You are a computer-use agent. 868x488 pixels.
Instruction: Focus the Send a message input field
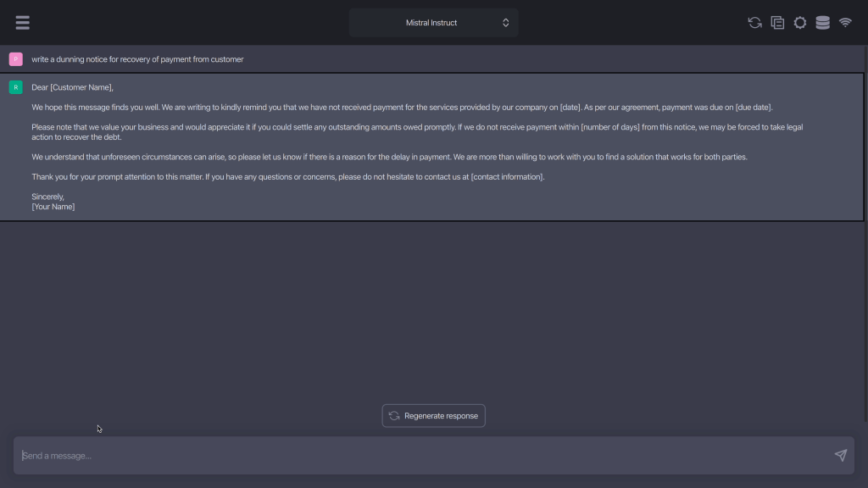tap(424, 456)
